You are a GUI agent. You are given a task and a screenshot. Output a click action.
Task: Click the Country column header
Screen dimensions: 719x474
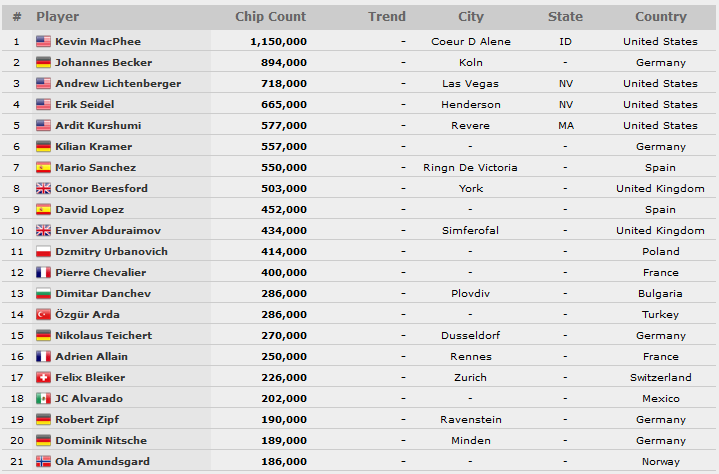pos(661,17)
